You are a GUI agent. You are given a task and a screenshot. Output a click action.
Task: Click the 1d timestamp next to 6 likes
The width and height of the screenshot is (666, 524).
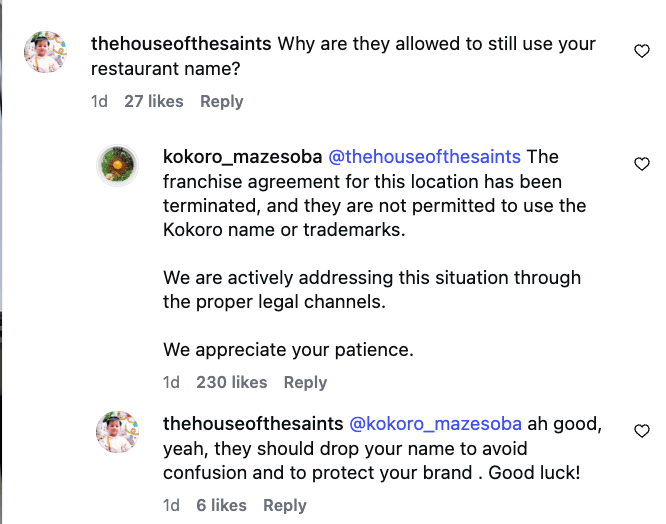(x=171, y=505)
